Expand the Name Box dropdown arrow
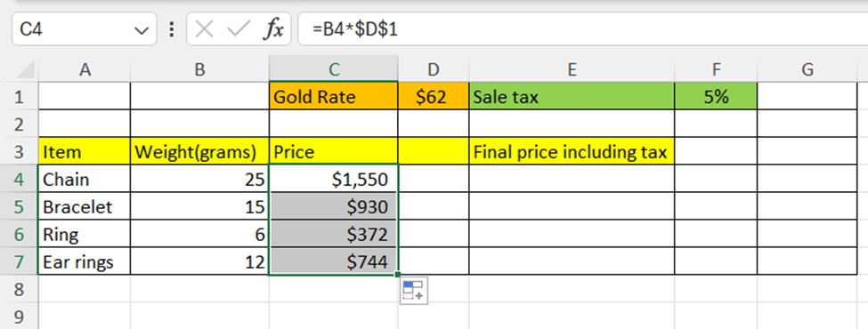This screenshot has width=868, height=329. [142, 30]
